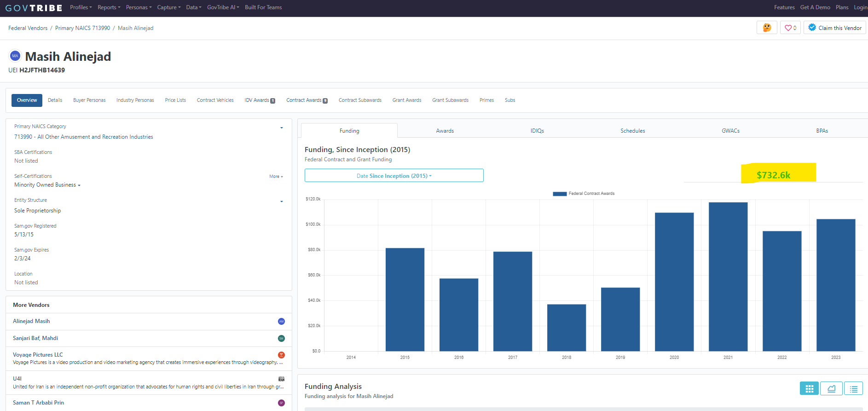Click the GovTribe logo
The width and height of the screenshot is (868, 411).
coord(34,8)
